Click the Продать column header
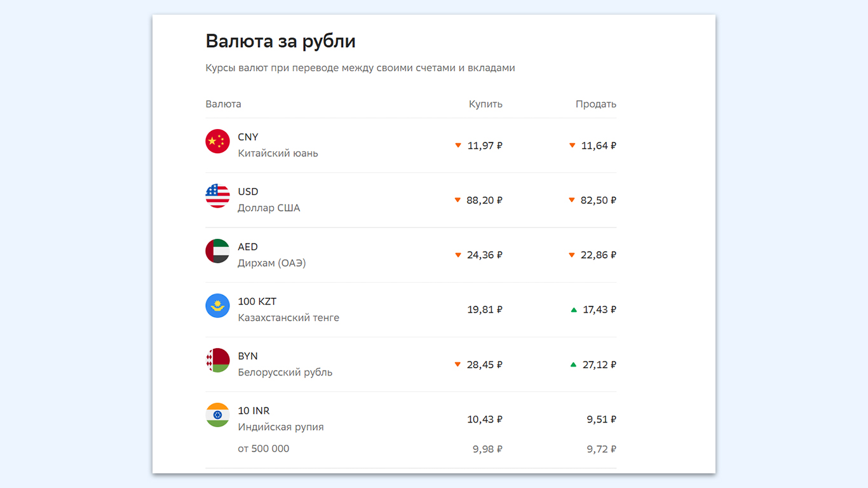 596,104
